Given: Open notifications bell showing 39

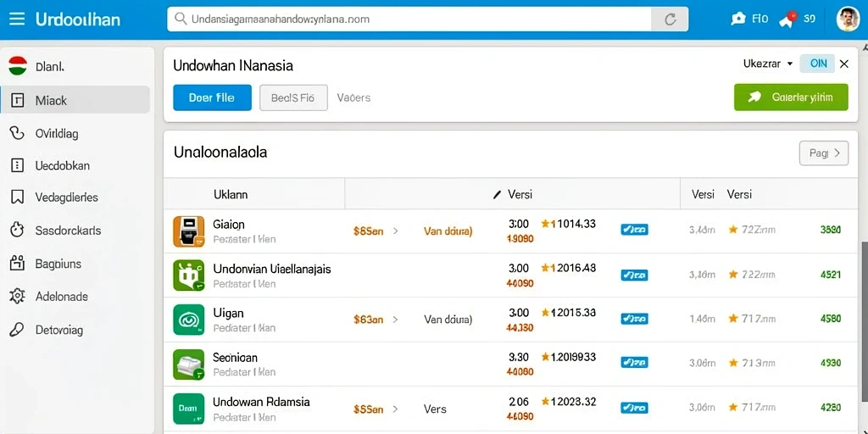Looking at the screenshot, I should (787, 19).
